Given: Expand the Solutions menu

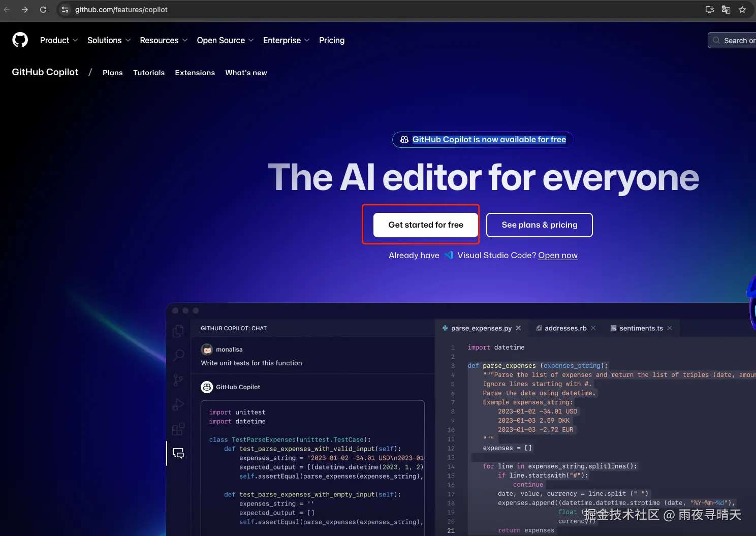Looking at the screenshot, I should coord(109,40).
